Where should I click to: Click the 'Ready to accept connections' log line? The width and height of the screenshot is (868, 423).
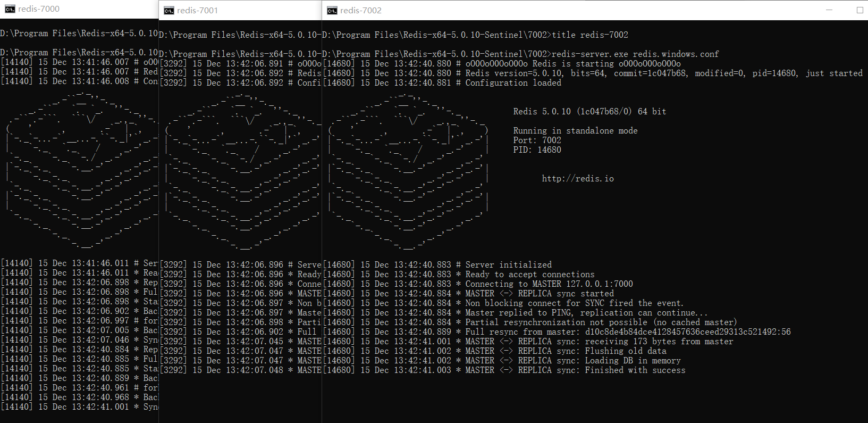pyautogui.click(x=459, y=275)
